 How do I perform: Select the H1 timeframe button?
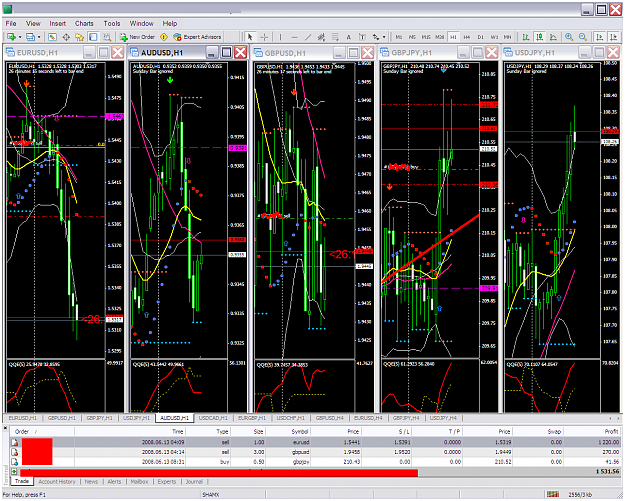[x=453, y=37]
